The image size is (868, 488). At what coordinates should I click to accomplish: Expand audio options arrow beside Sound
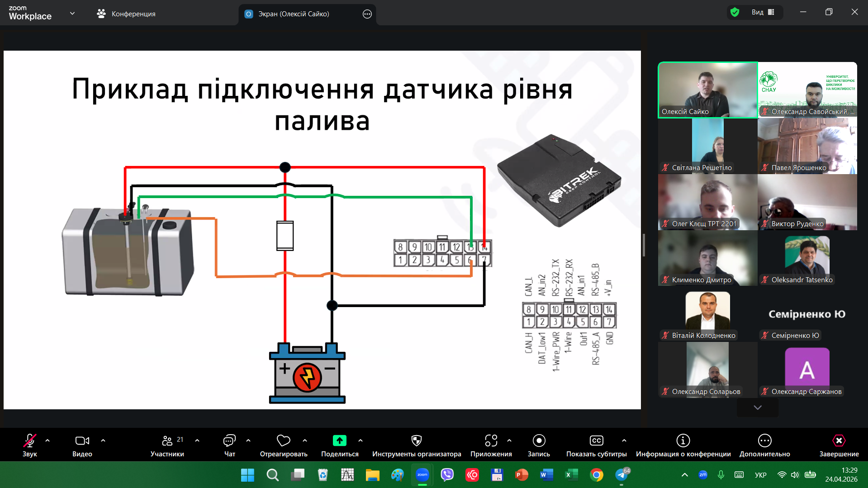(47, 441)
